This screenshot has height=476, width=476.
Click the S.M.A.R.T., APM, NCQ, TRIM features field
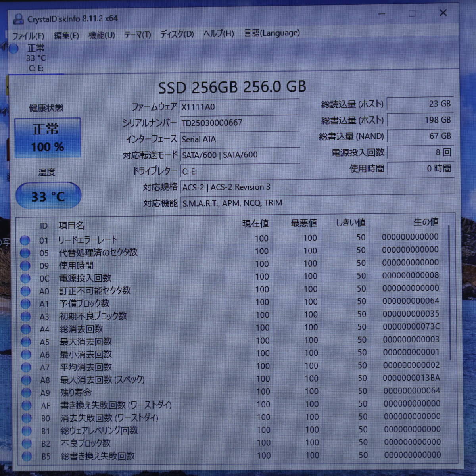[317, 203]
